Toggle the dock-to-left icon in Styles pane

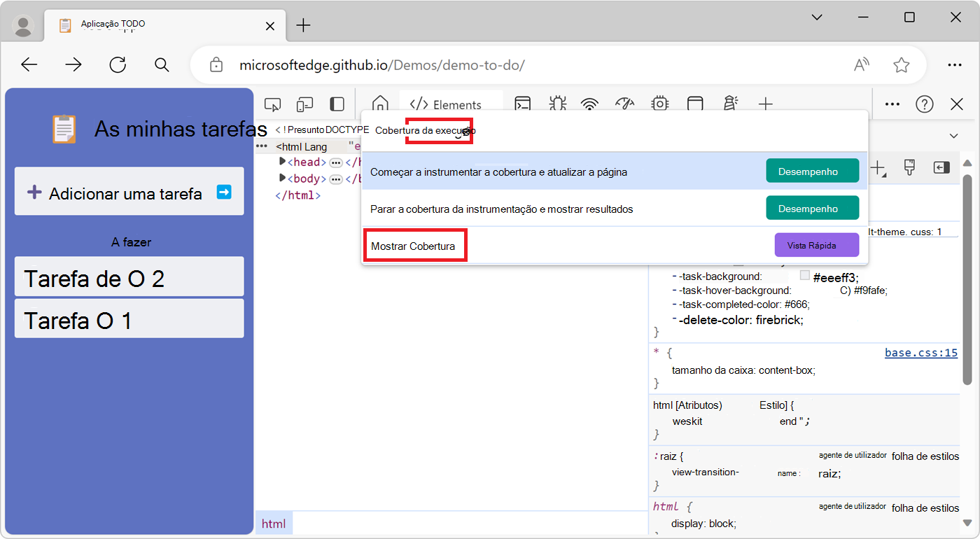coord(941,168)
